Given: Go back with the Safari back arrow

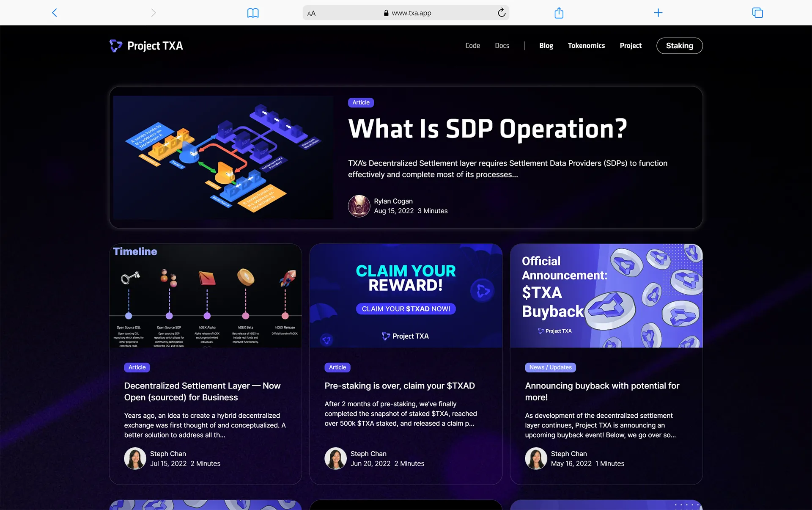Looking at the screenshot, I should tap(55, 13).
